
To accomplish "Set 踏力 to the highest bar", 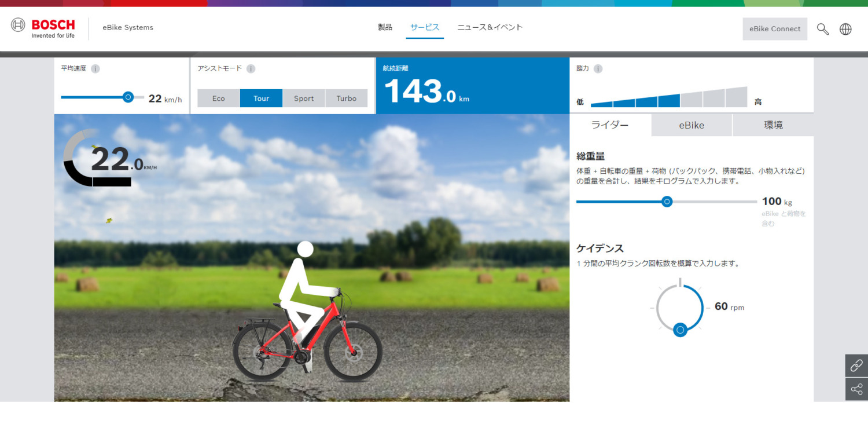I will (737, 97).
